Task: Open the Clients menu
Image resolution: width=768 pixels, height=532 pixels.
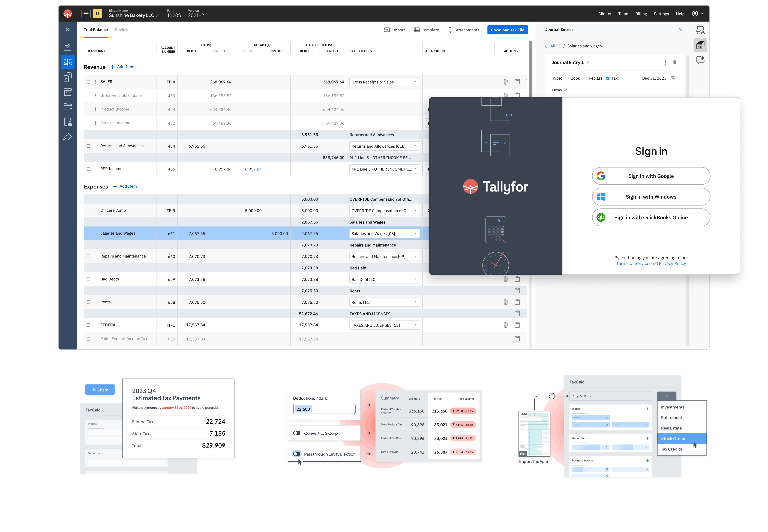Action: point(604,14)
